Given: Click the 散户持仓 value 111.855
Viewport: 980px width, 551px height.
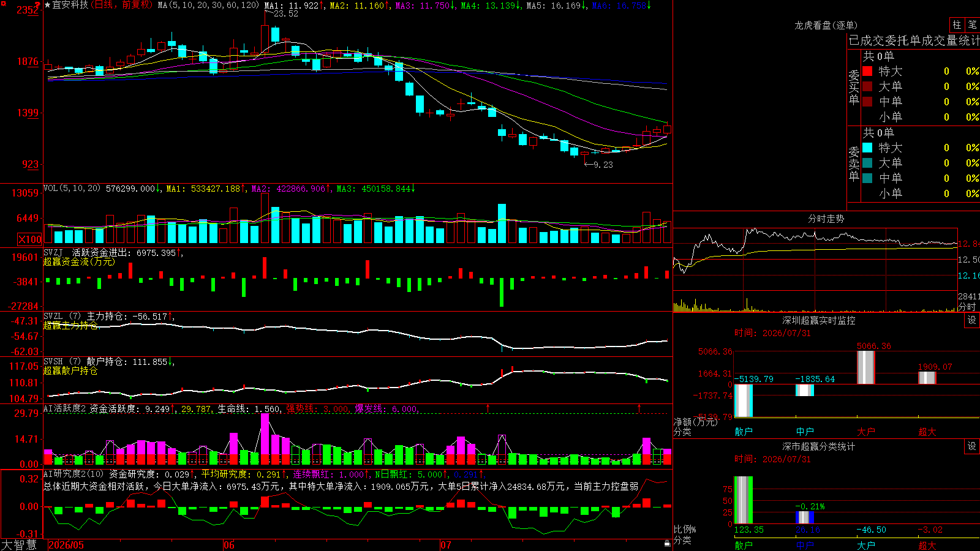Looking at the screenshot, I should (150, 362).
